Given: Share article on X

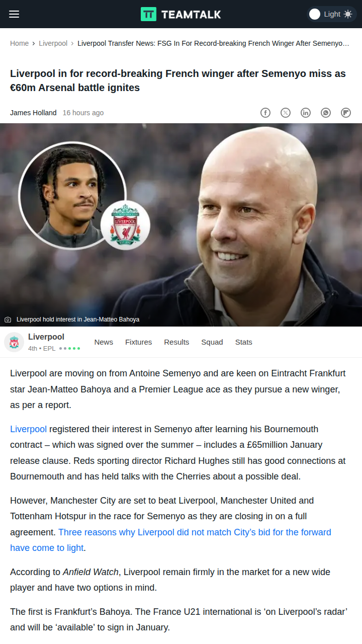Looking at the screenshot, I should (286, 113).
